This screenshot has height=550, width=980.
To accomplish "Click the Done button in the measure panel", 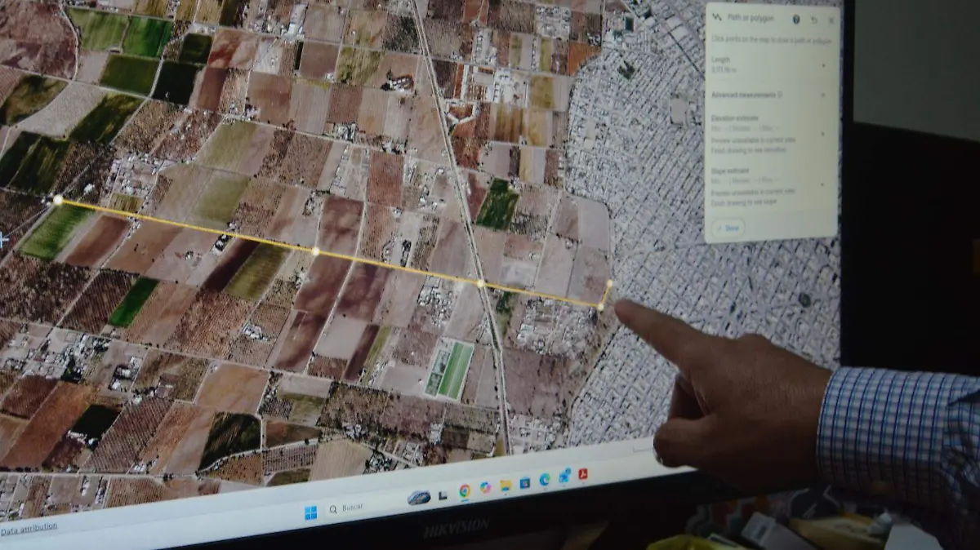I will click(727, 228).
